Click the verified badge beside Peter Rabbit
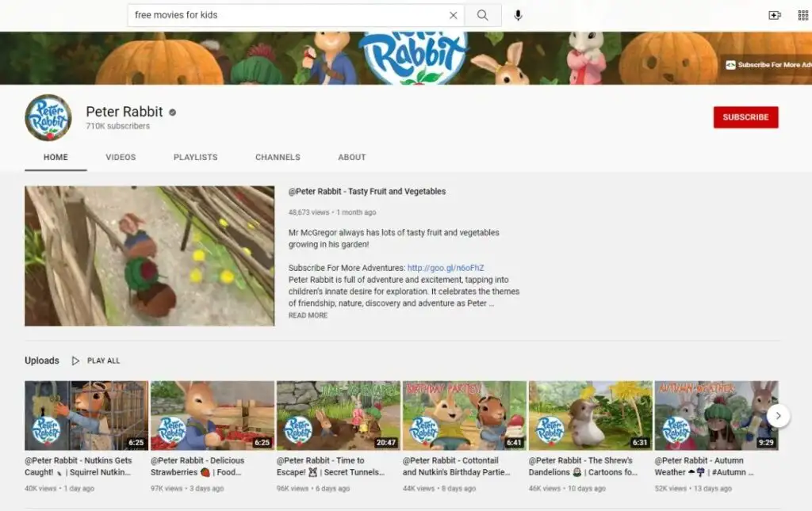Viewport: 812px width, 511px height. point(172,112)
